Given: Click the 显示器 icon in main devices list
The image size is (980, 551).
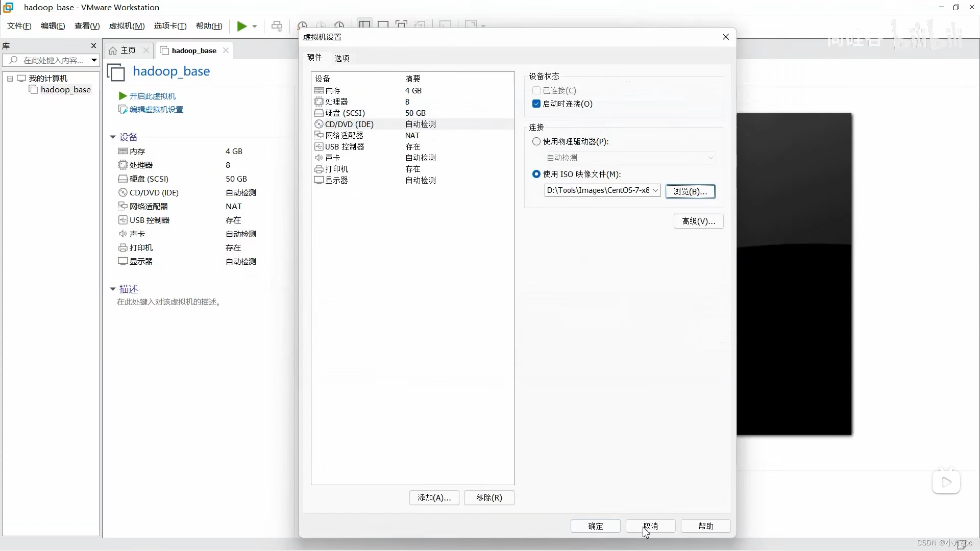Looking at the screenshot, I should coord(122,261).
